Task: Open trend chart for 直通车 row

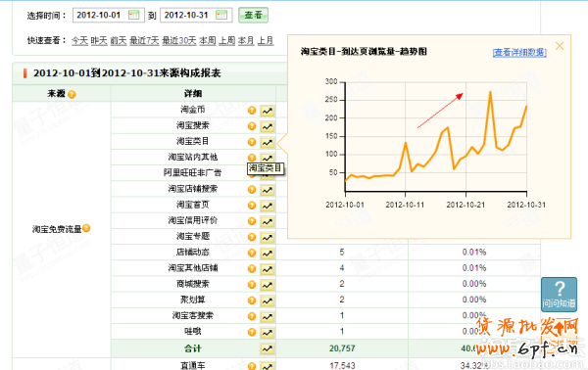Action: [x=268, y=366]
